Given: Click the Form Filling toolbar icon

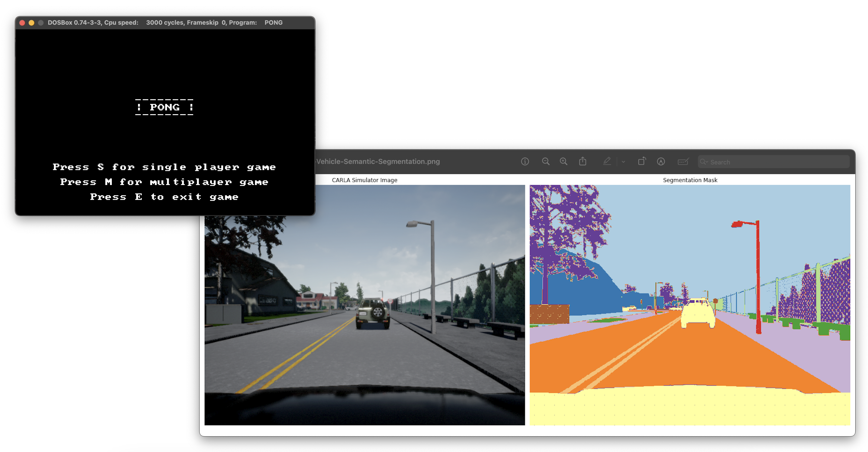Looking at the screenshot, I should 683,162.
